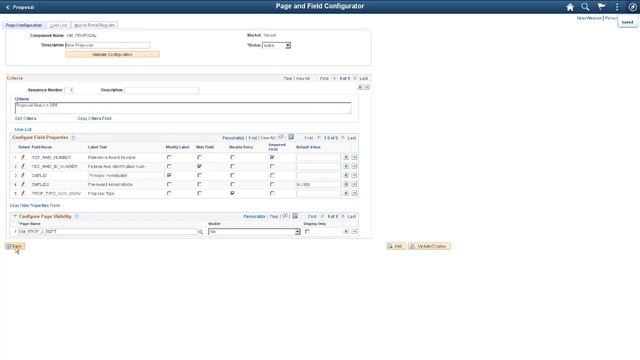Screen dimensions: 640x360
Task: Open the Edit Criteria link
Action: coord(25,118)
